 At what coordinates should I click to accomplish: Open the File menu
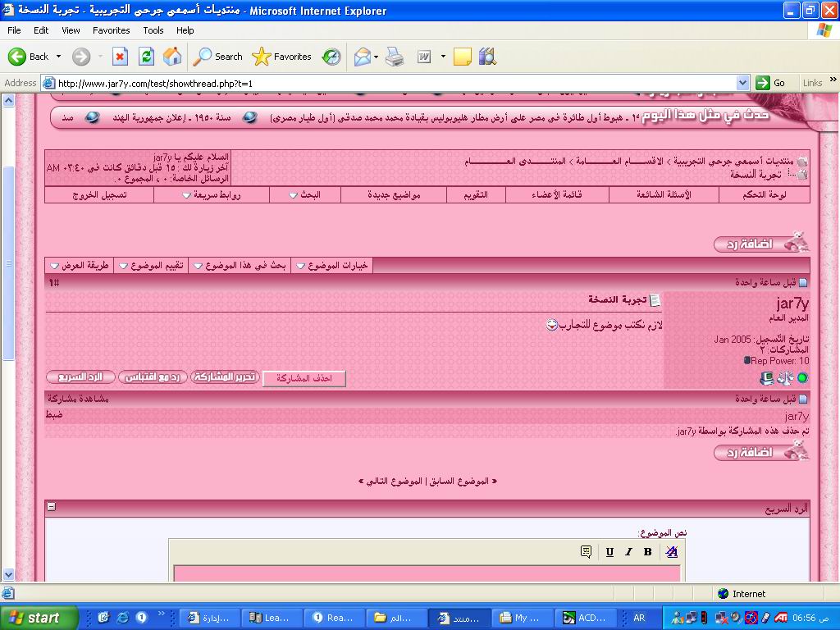(15, 30)
